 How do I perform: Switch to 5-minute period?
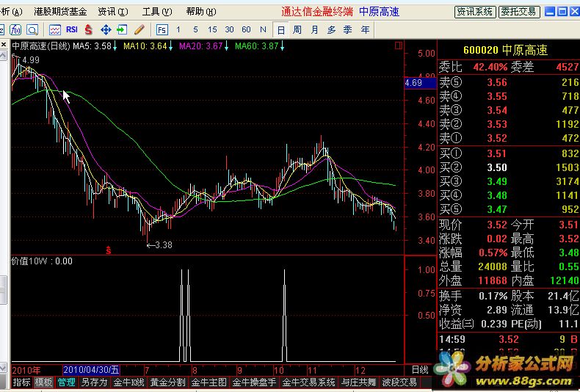(195, 29)
